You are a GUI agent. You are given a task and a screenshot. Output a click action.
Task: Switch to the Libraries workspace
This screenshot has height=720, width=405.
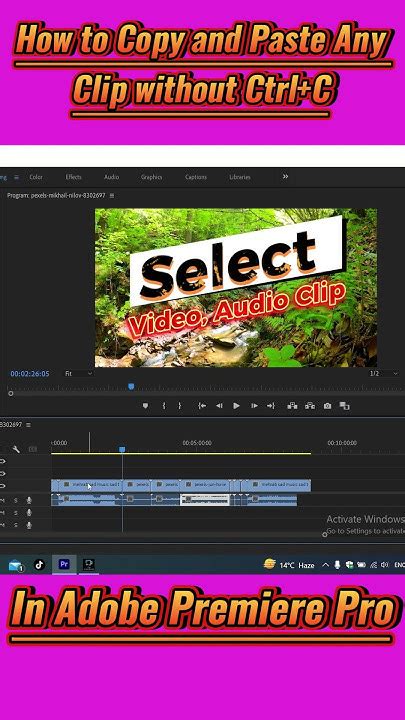pyautogui.click(x=240, y=177)
